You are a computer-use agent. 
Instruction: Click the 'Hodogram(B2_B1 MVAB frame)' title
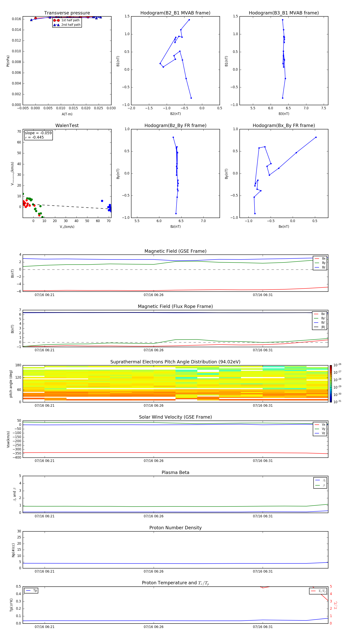pos(175,13)
